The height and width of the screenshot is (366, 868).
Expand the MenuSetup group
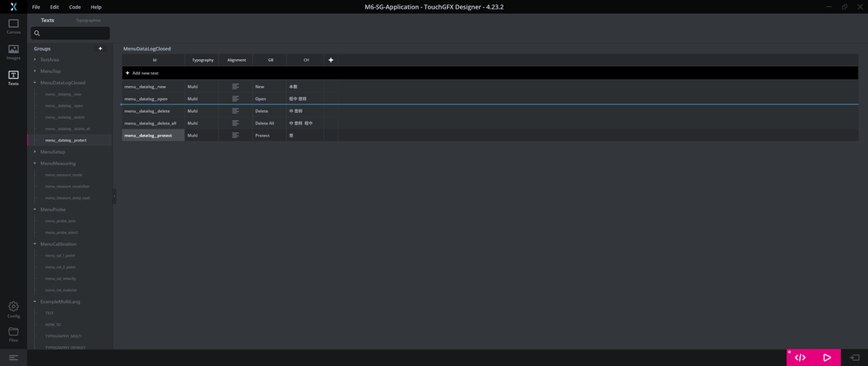36,152
